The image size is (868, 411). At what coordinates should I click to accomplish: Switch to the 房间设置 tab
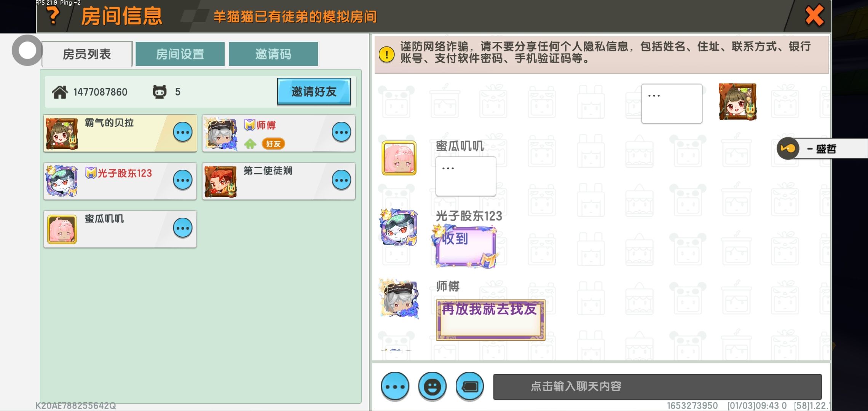pyautogui.click(x=180, y=54)
